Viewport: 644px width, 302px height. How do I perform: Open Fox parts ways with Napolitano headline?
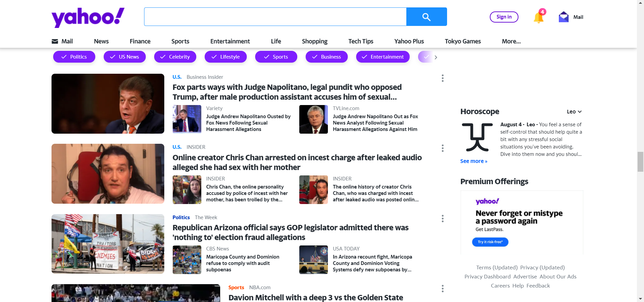click(287, 92)
